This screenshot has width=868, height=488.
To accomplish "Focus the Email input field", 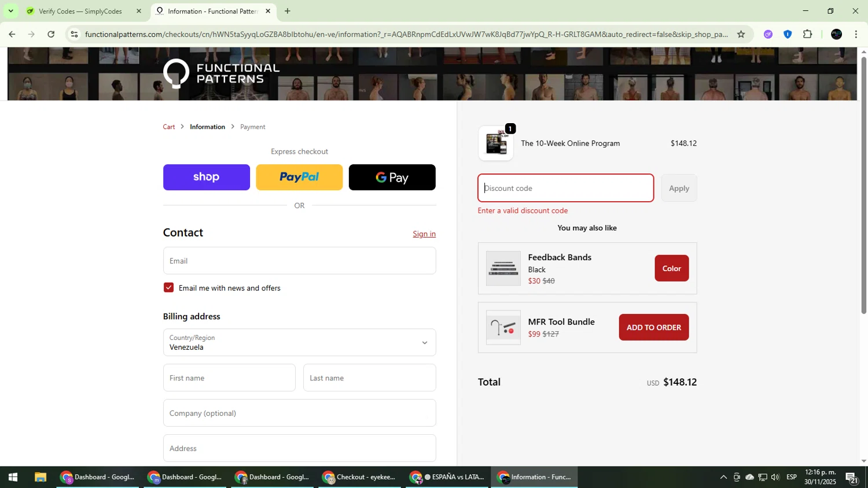I will tap(299, 261).
